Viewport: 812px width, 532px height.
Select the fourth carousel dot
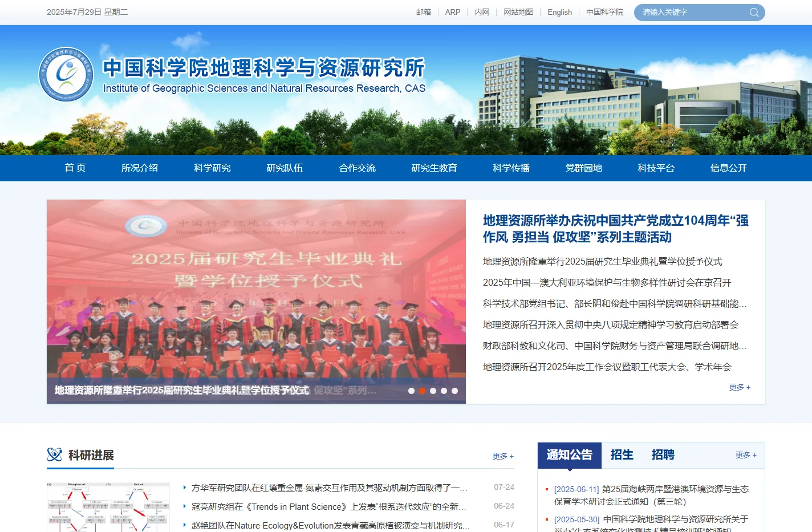(444, 391)
